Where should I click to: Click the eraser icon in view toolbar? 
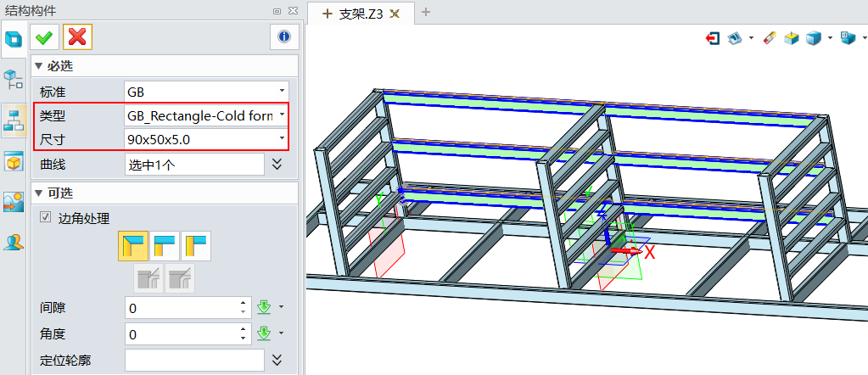tap(770, 38)
